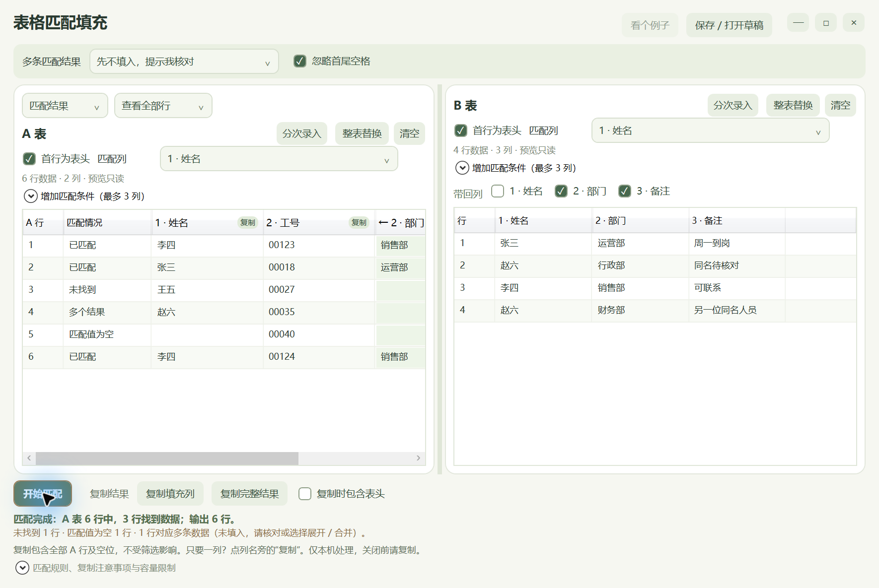Maximize the window
This screenshot has width=879, height=588.
pos(826,23)
